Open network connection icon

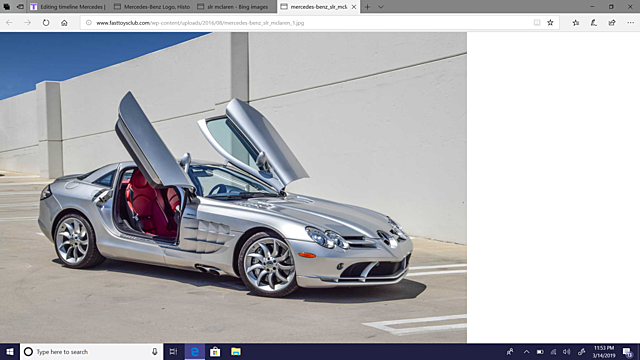[553, 351]
